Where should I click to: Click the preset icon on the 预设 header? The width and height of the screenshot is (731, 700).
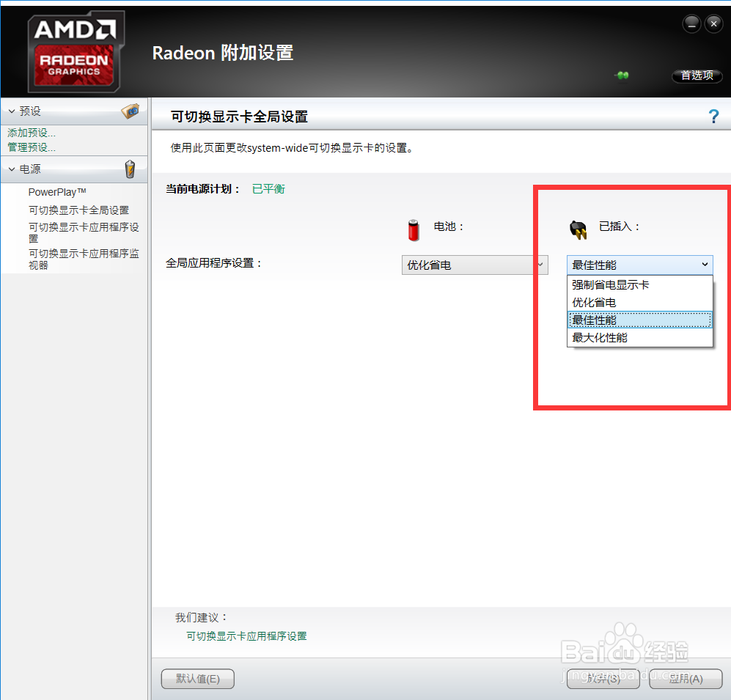click(x=131, y=111)
